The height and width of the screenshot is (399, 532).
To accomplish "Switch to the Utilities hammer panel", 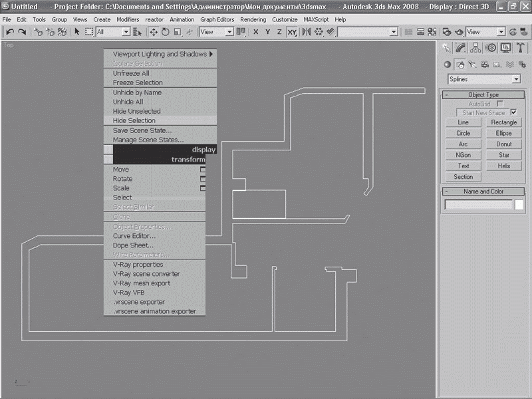I will point(521,48).
